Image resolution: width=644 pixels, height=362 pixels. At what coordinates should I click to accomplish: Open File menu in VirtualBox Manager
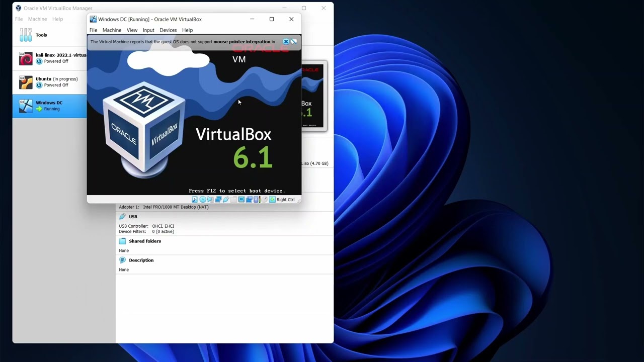pos(19,19)
